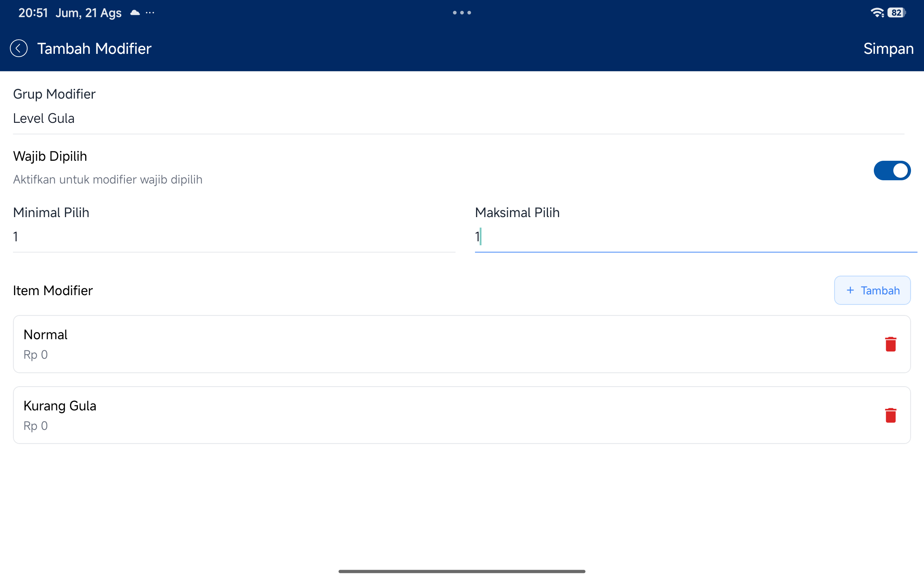Tap the battery indicator

pos(897,13)
